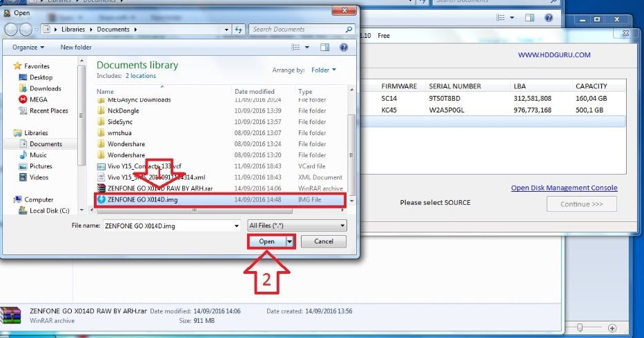Toggle the preview pane in Open dialog
644x338 pixels.
click(325, 47)
